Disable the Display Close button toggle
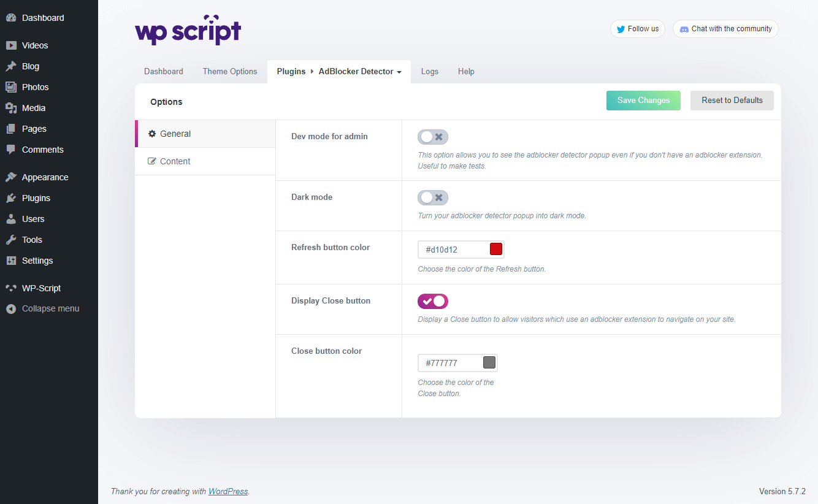 coord(433,301)
